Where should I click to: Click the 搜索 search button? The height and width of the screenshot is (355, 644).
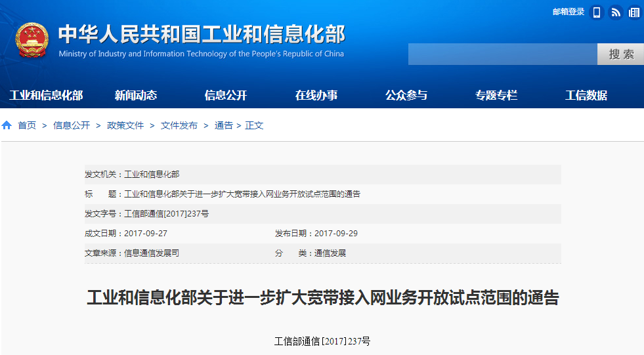620,54
